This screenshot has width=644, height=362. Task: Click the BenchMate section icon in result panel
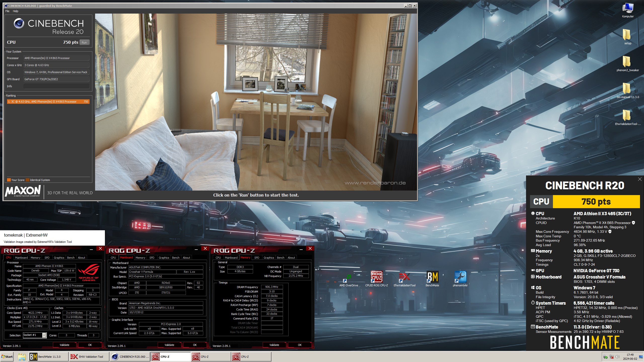[533, 327]
